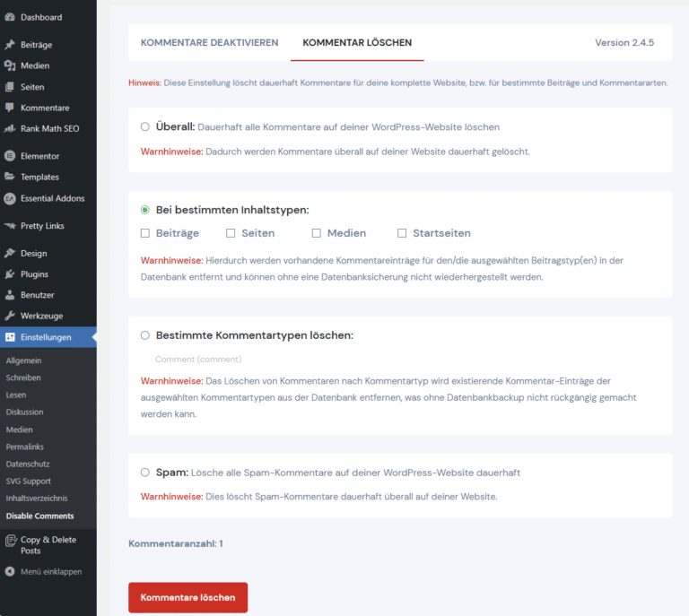Select Bei bestimmten Inhaltstypen radio button

point(145,210)
